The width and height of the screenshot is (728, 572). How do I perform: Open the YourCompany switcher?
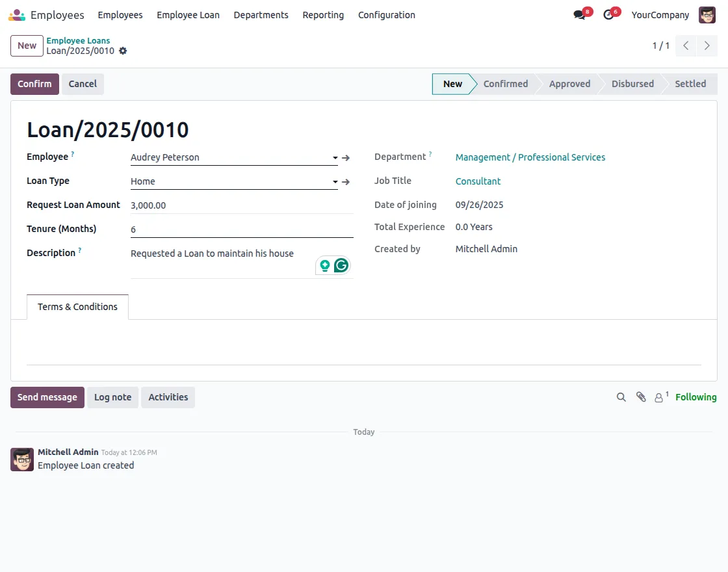tap(660, 15)
